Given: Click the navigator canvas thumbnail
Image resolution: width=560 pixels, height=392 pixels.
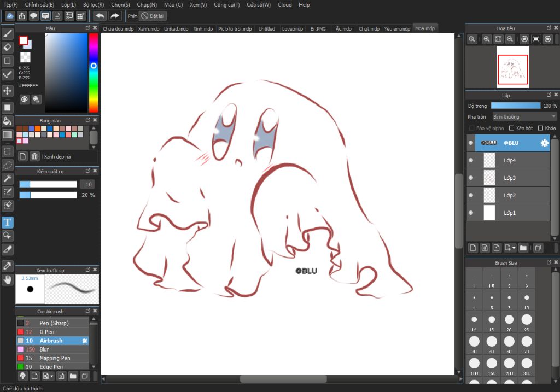Looking at the screenshot, I should tap(513, 67).
